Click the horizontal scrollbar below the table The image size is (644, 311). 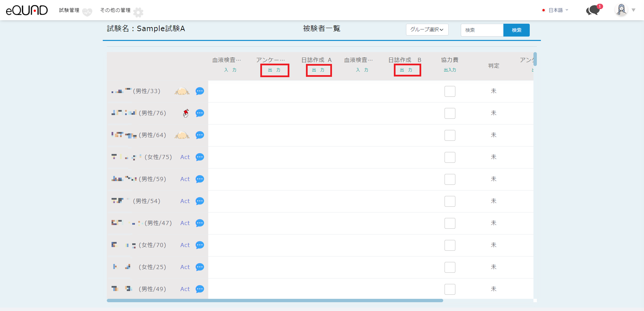tap(275, 301)
